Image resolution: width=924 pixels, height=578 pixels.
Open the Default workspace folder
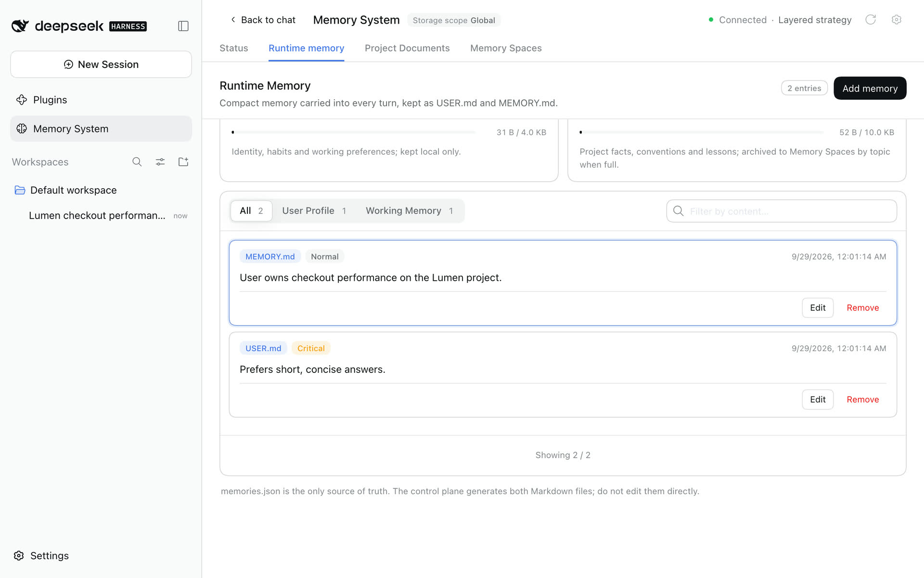tap(101, 190)
